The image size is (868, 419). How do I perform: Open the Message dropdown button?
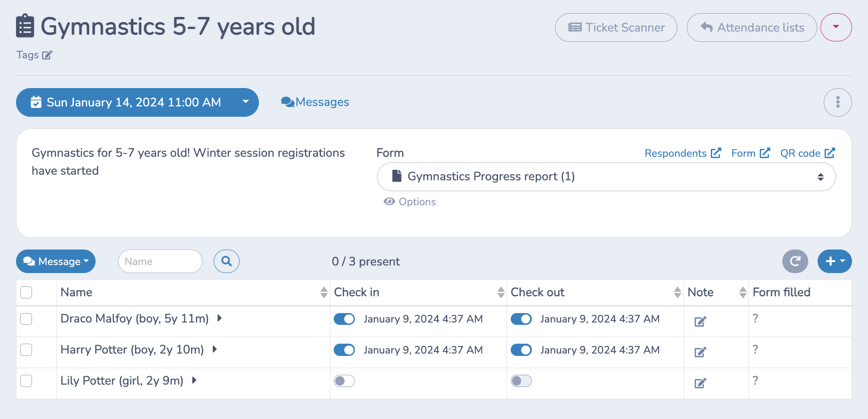[x=56, y=261]
